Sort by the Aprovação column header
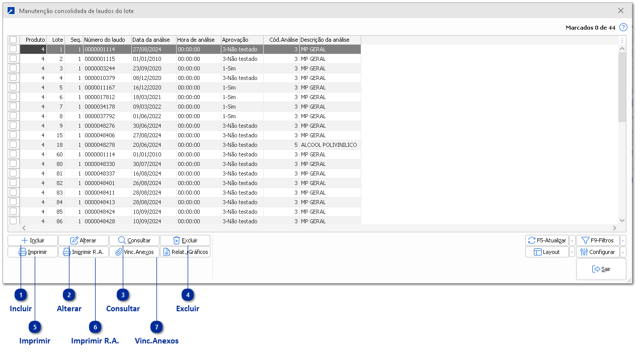Image resolution: width=644 pixels, height=354 pixels. click(242, 40)
